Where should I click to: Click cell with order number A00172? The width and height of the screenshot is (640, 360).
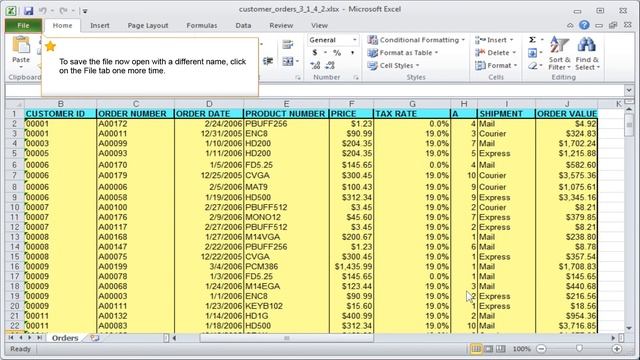pos(135,124)
